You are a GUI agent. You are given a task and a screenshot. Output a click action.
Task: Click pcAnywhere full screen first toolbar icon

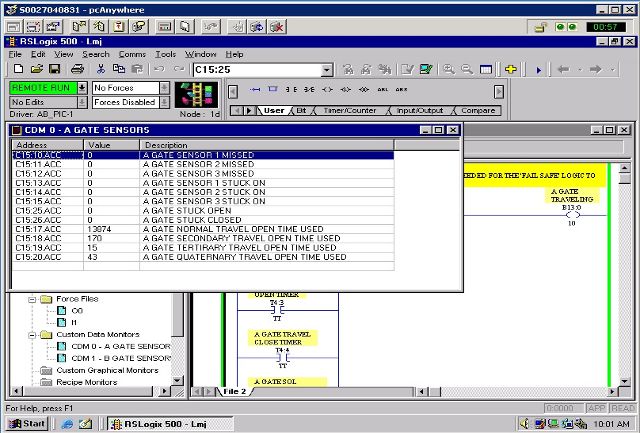click(x=13, y=27)
